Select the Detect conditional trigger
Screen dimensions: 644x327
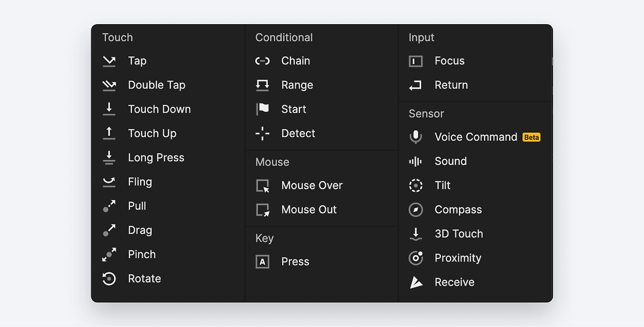pos(298,133)
